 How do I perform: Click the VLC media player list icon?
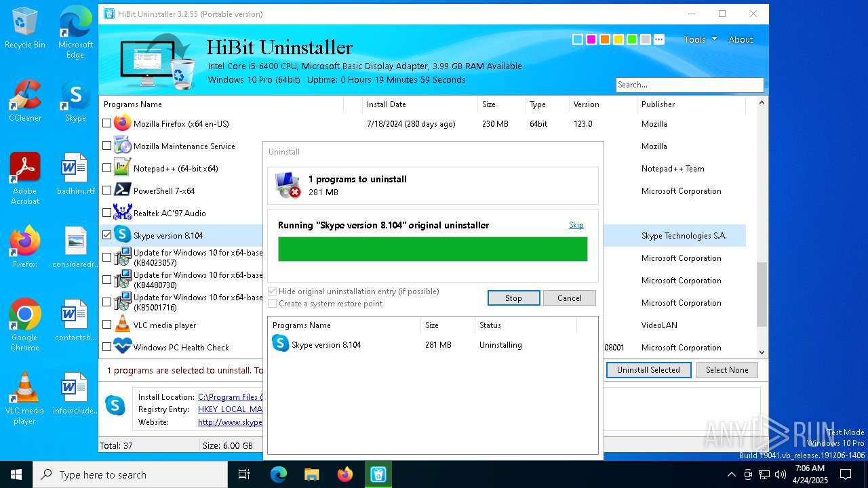[x=122, y=325]
